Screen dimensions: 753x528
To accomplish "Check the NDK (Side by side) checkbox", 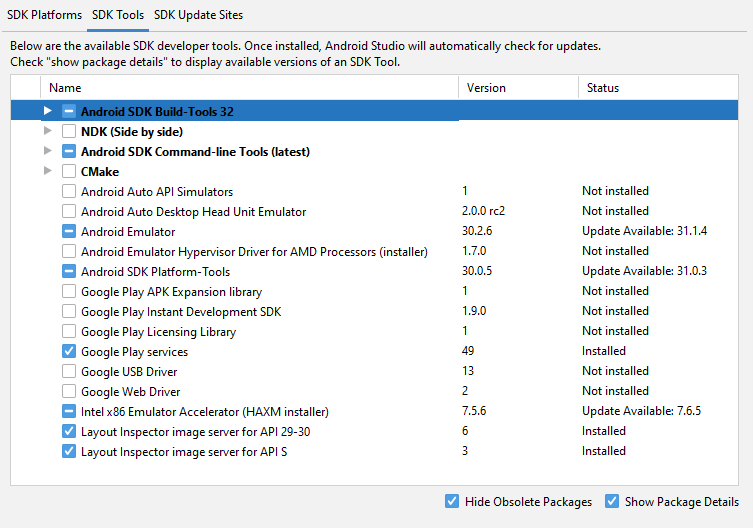I will pyautogui.click(x=68, y=131).
